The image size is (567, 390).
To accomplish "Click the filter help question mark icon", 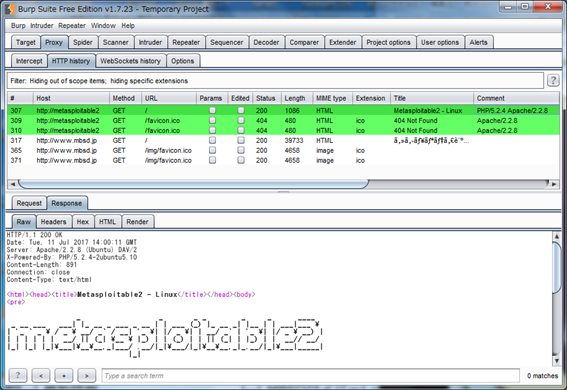I will (x=553, y=80).
